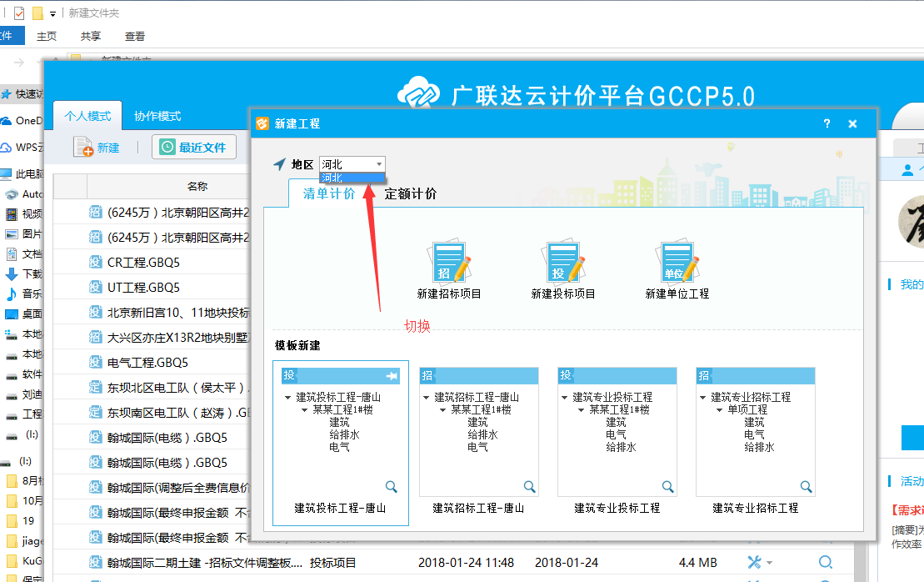
Task: Click the 最近文件 button
Action: coord(194,147)
